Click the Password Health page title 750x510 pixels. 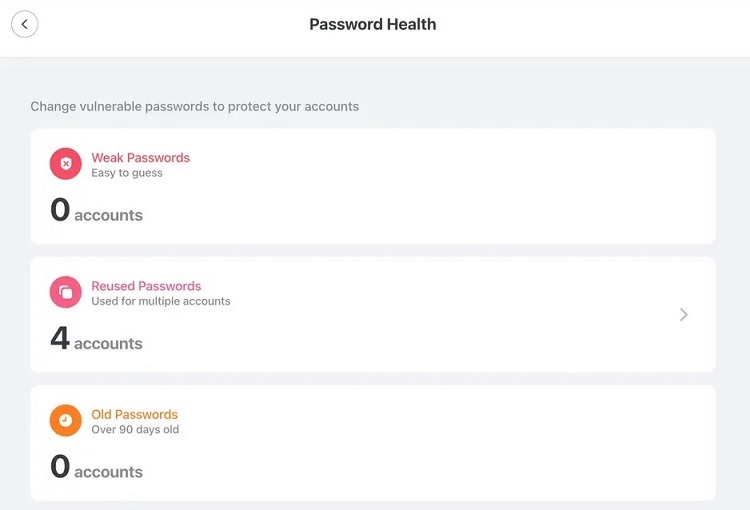tap(373, 24)
